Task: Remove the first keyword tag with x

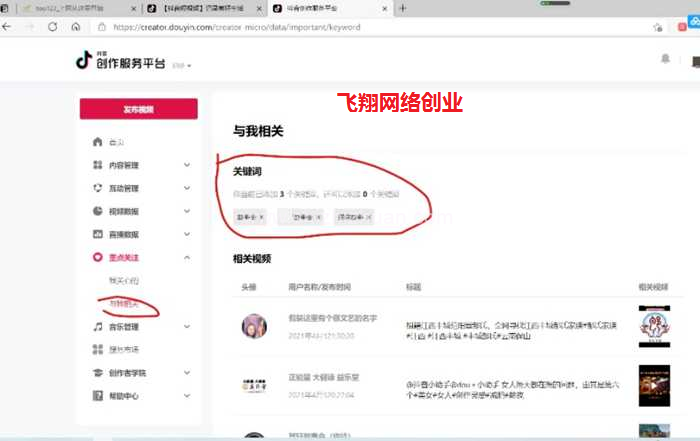Action: (x=262, y=217)
